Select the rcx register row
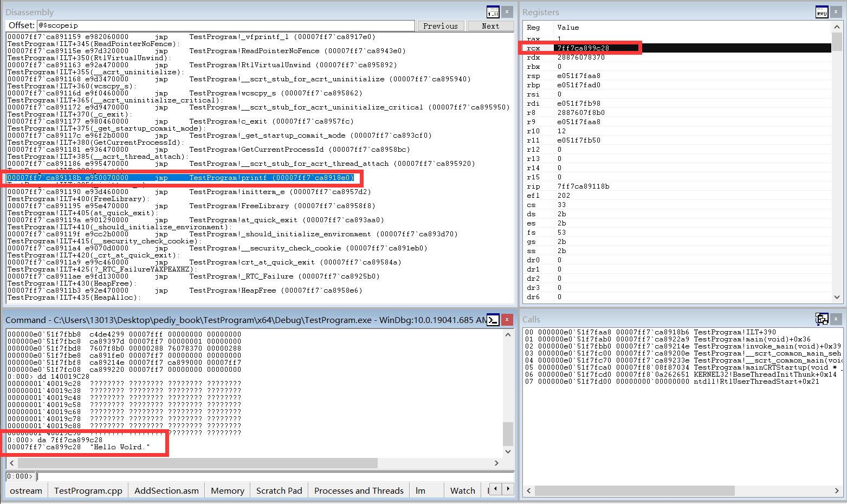The width and height of the screenshot is (847, 504). coord(677,48)
